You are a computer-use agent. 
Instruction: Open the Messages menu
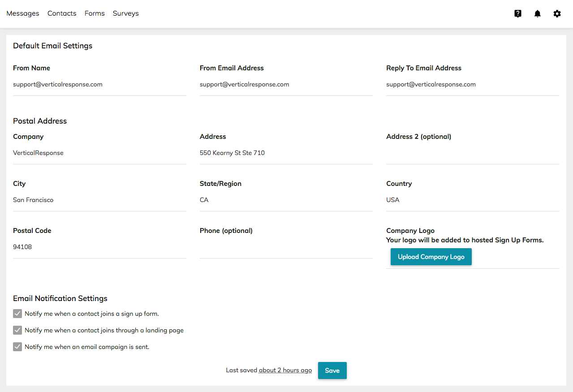point(23,13)
